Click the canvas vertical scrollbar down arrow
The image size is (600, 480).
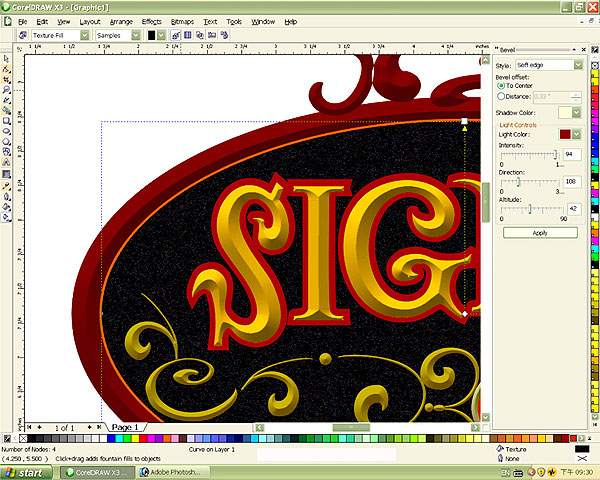[x=486, y=417]
